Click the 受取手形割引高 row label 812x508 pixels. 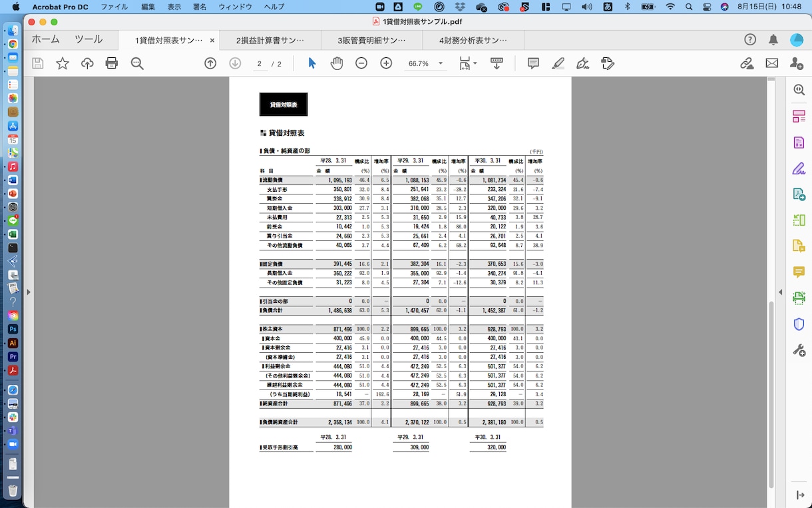click(x=281, y=448)
